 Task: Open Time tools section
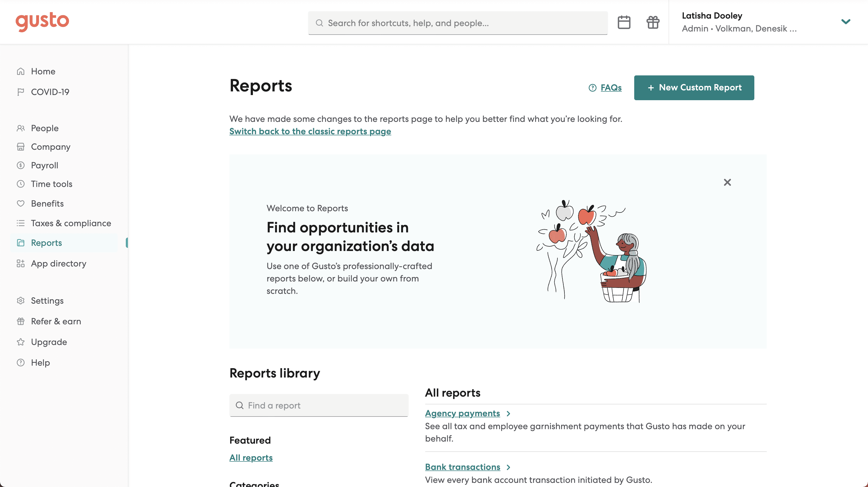pyautogui.click(x=52, y=184)
